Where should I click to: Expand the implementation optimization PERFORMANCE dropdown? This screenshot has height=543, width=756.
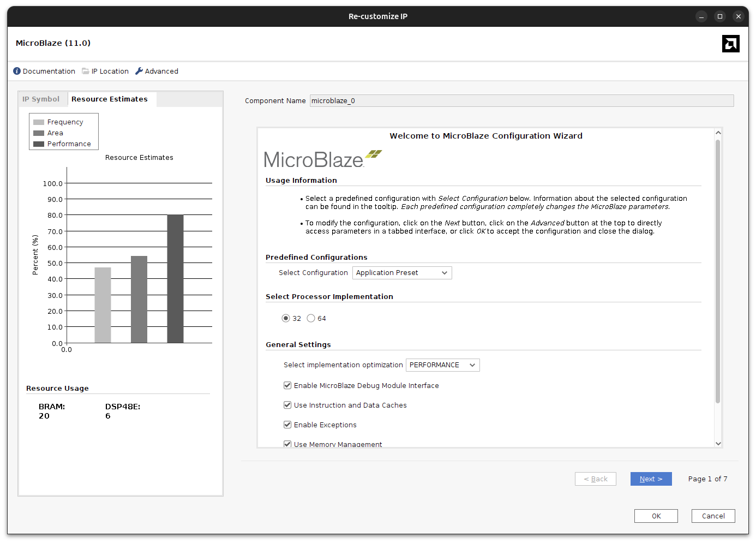click(x=442, y=365)
